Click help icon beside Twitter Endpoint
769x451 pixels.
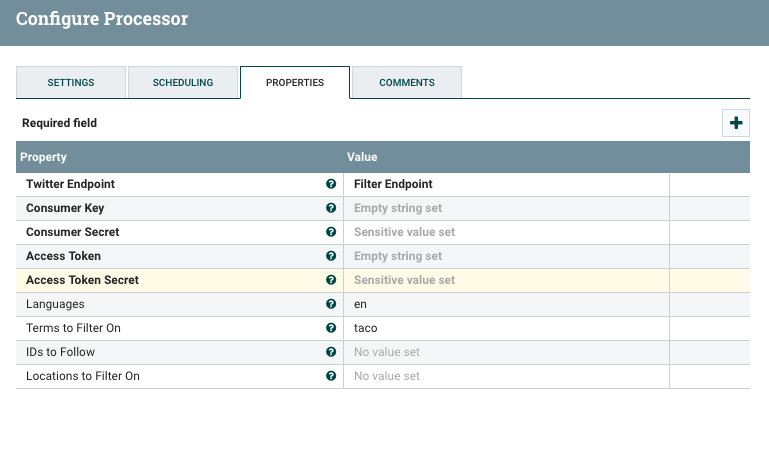[330, 184]
